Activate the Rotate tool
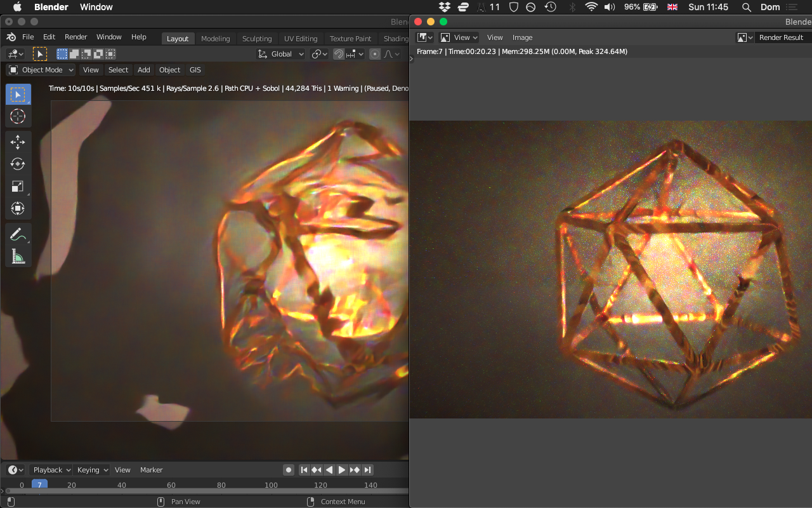 pyautogui.click(x=18, y=164)
